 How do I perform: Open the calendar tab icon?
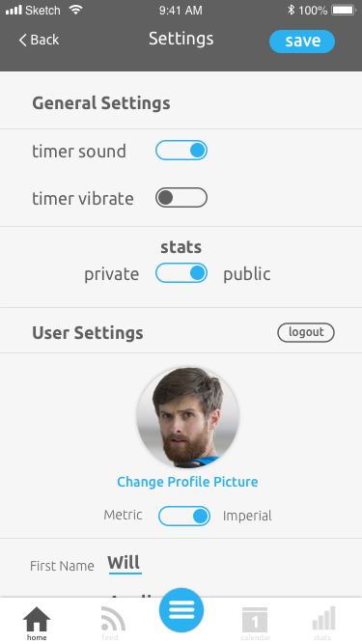(255, 619)
